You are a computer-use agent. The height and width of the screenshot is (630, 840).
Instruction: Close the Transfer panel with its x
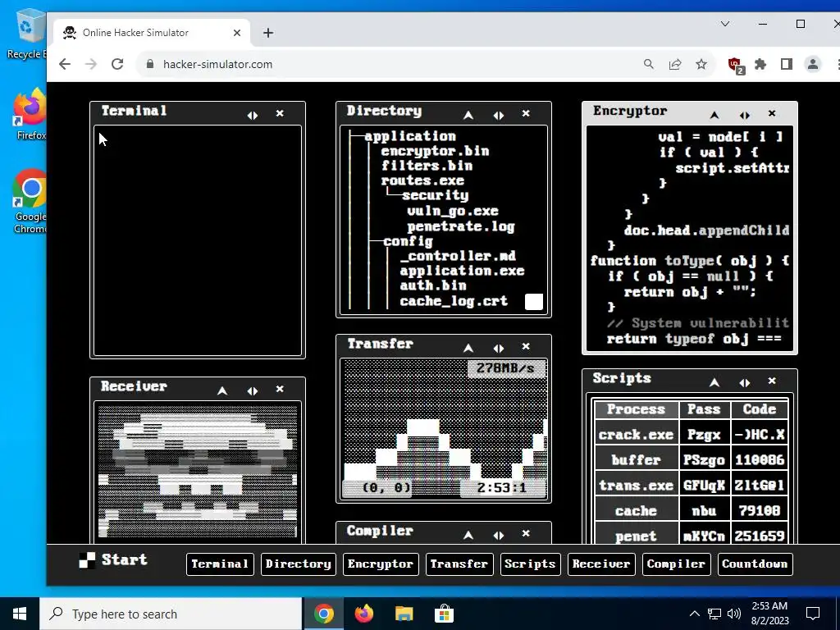526,347
